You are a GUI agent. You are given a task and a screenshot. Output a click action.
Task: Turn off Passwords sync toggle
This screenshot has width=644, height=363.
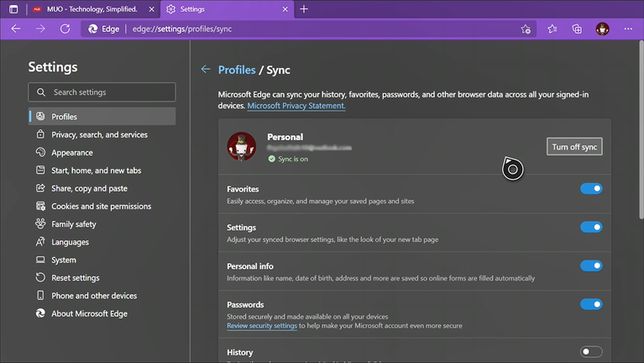591,304
